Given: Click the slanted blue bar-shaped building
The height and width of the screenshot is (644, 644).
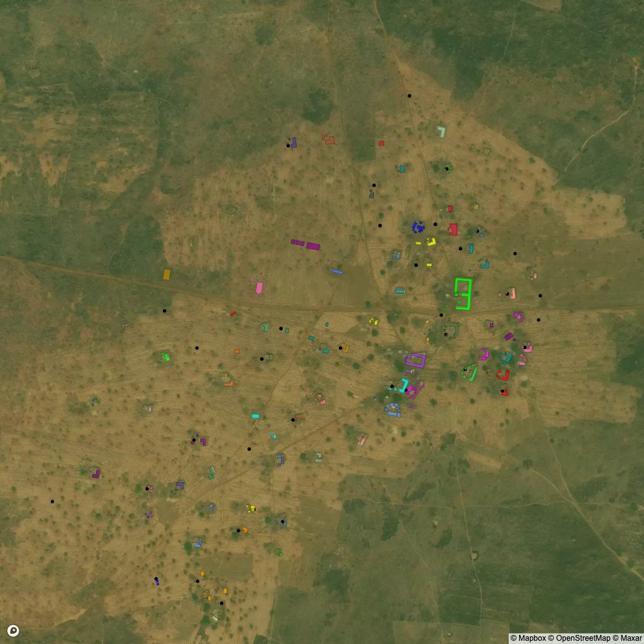Looking at the screenshot, I should (x=337, y=272).
